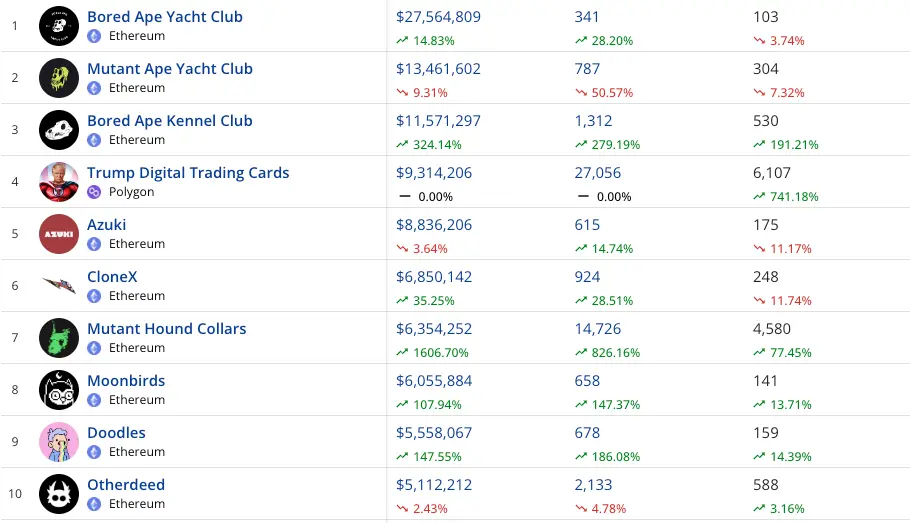The height and width of the screenshot is (523, 910).
Task: Click the 27,056 count in Trump row
Action: (598, 173)
